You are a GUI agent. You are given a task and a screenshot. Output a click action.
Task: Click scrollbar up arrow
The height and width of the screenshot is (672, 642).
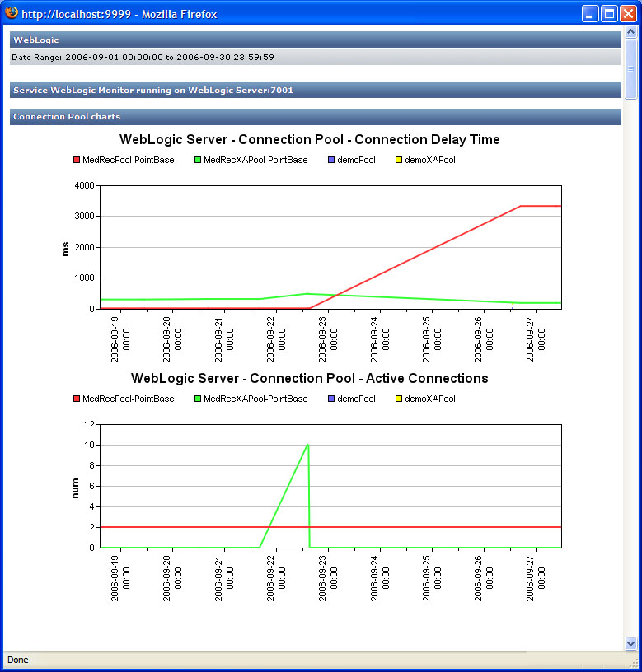[x=630, y=32]
